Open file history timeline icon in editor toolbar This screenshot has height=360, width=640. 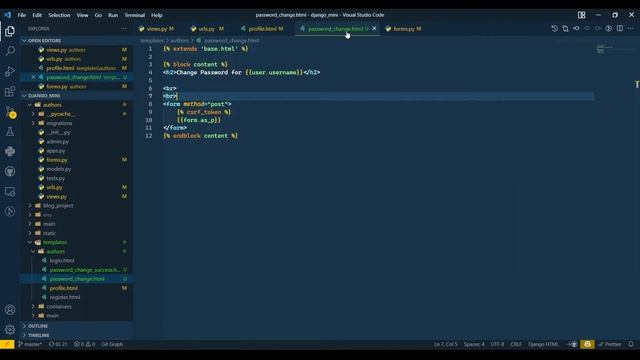coord(554,29)
